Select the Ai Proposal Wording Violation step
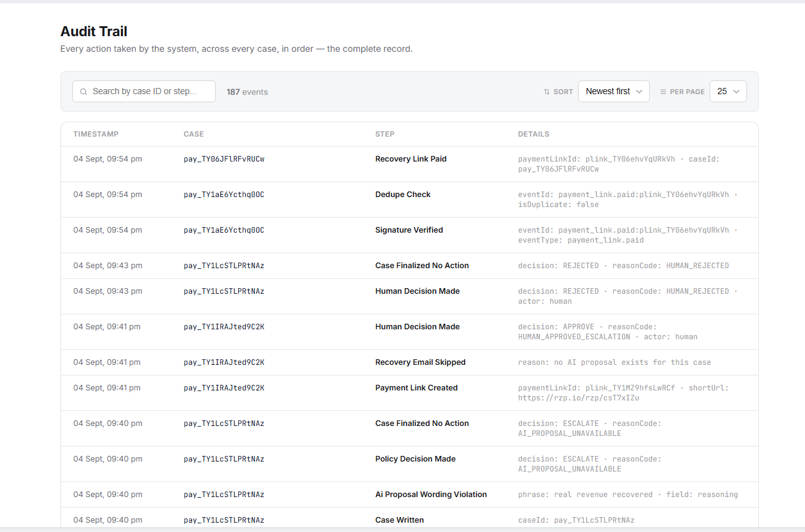The image size is (805, 532). pos(431,495)
